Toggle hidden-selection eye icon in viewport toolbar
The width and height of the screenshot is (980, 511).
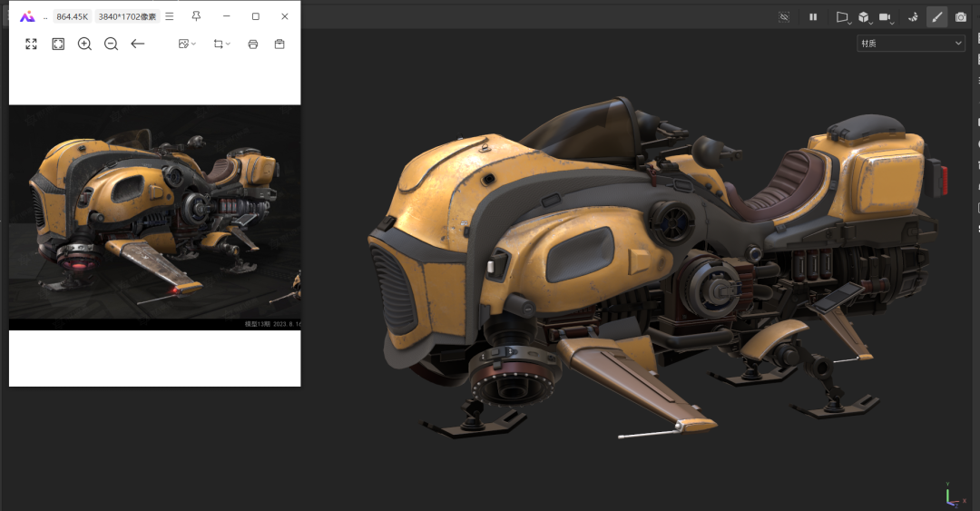[x=784, y=16]
